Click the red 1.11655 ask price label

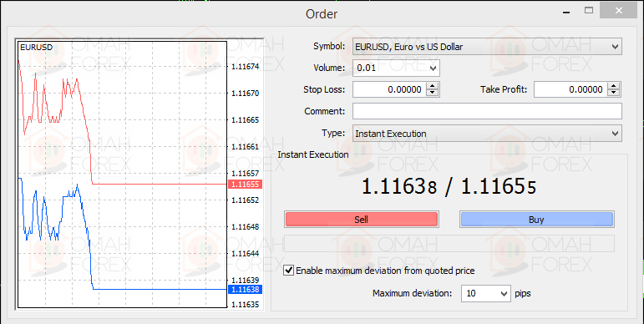(246, 185)
